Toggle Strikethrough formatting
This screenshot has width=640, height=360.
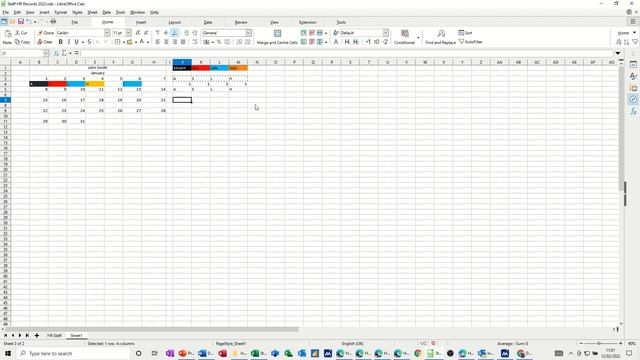(x=89, y=42)
